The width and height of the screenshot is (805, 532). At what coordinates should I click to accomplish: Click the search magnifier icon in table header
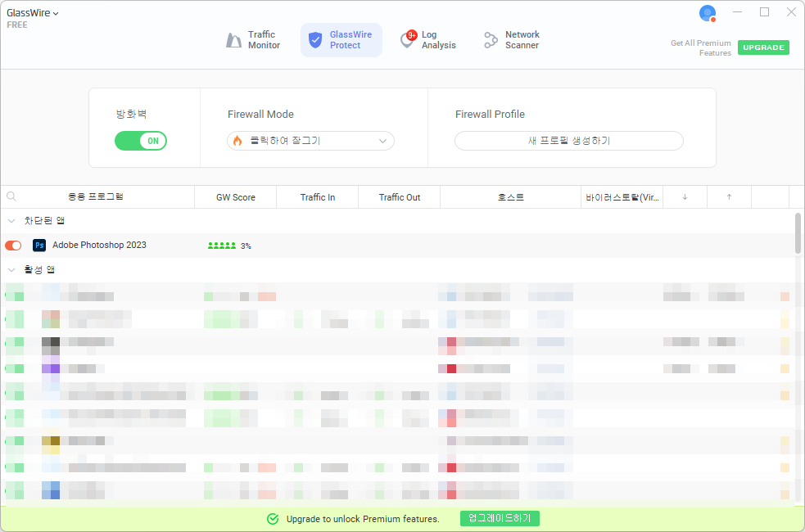[11, 196]
